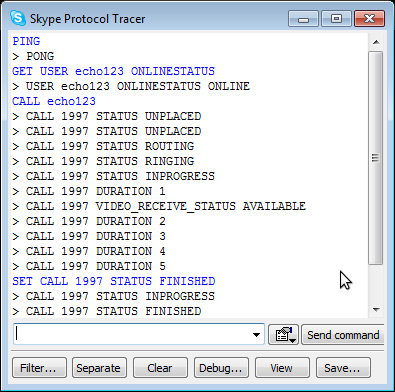The image size is (395, 392).
Task: Select 'VIDEO_RECEIVE_STATUS AVAILABLE' line
Action: tap(159, 206)
